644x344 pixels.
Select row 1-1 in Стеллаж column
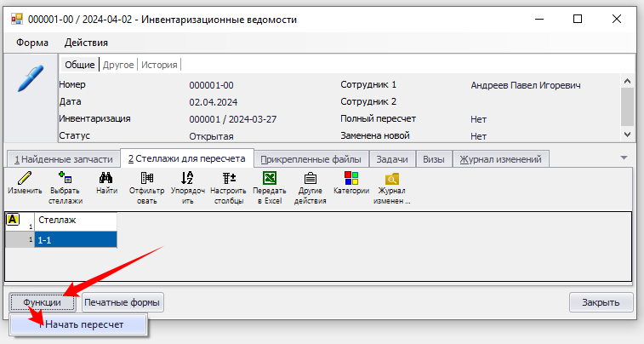point(75,240)
